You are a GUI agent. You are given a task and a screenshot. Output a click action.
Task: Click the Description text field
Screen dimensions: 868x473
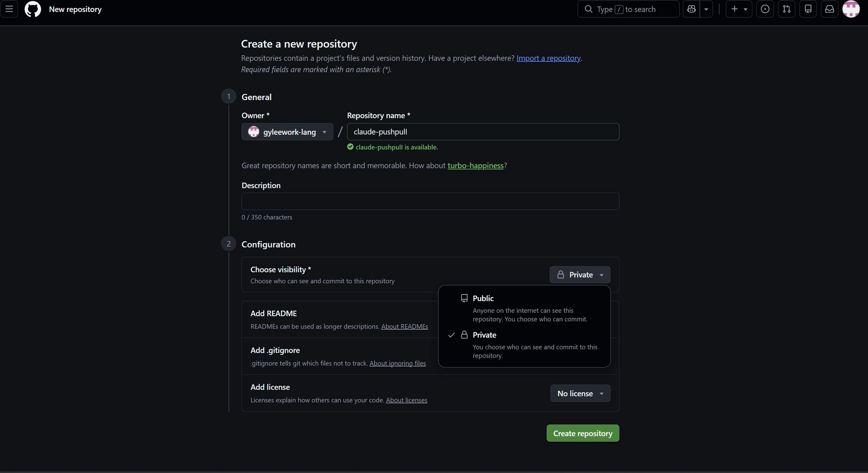[x=430, y=201]
